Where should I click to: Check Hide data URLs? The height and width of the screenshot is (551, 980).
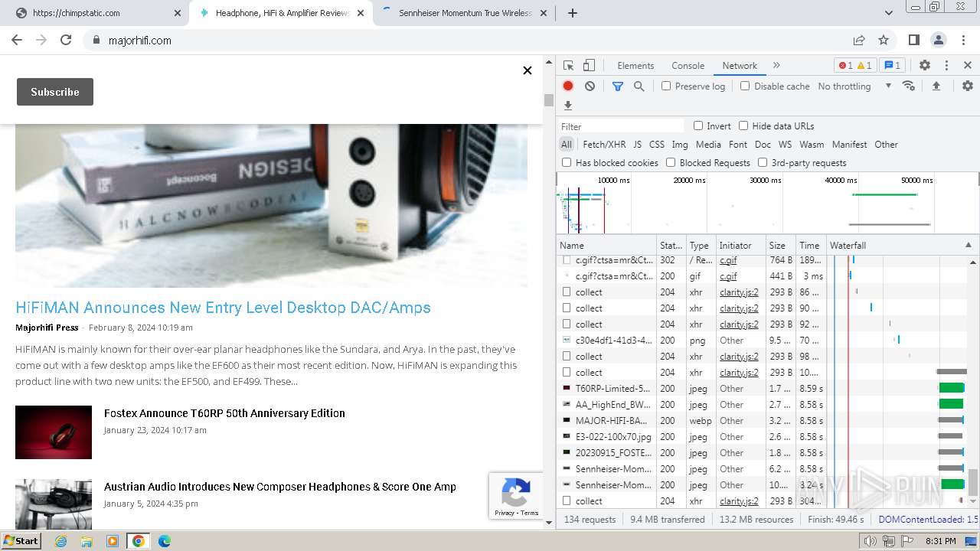coord(743,126)
